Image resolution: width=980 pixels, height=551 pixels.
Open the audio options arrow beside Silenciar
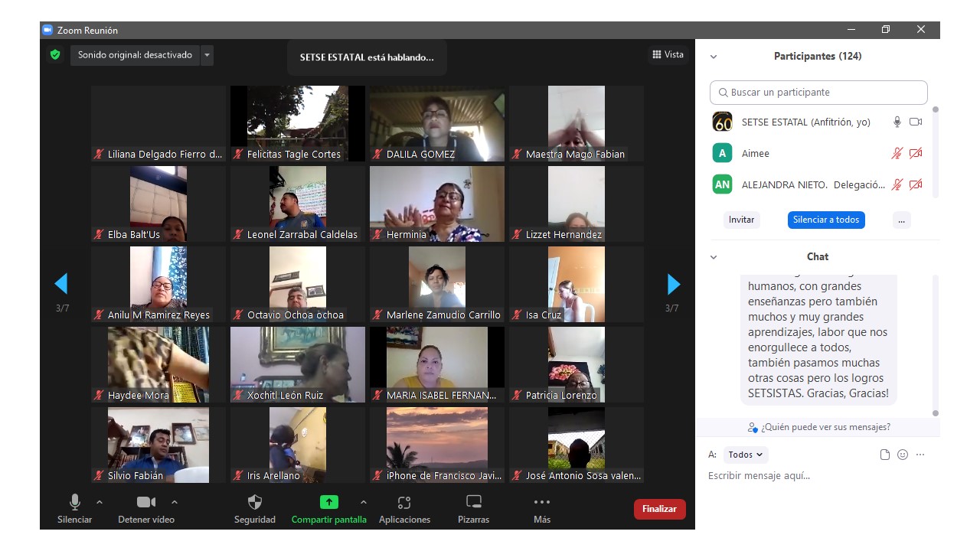point(100,502)
